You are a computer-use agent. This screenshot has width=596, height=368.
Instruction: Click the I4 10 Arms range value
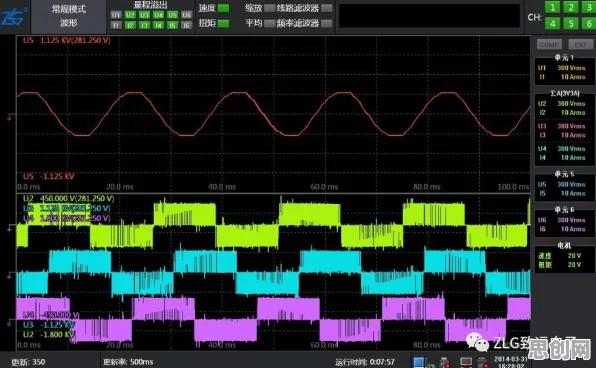point(573,157)
